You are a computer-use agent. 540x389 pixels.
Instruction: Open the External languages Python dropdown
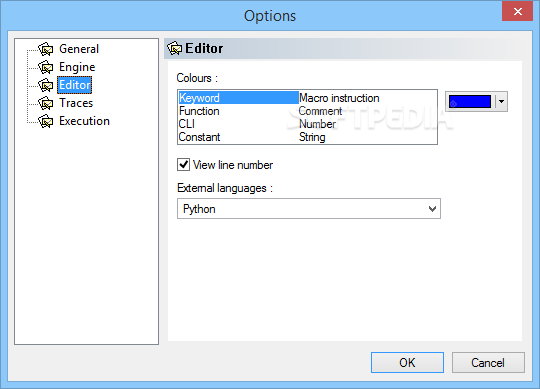click(x=309, y=209)
